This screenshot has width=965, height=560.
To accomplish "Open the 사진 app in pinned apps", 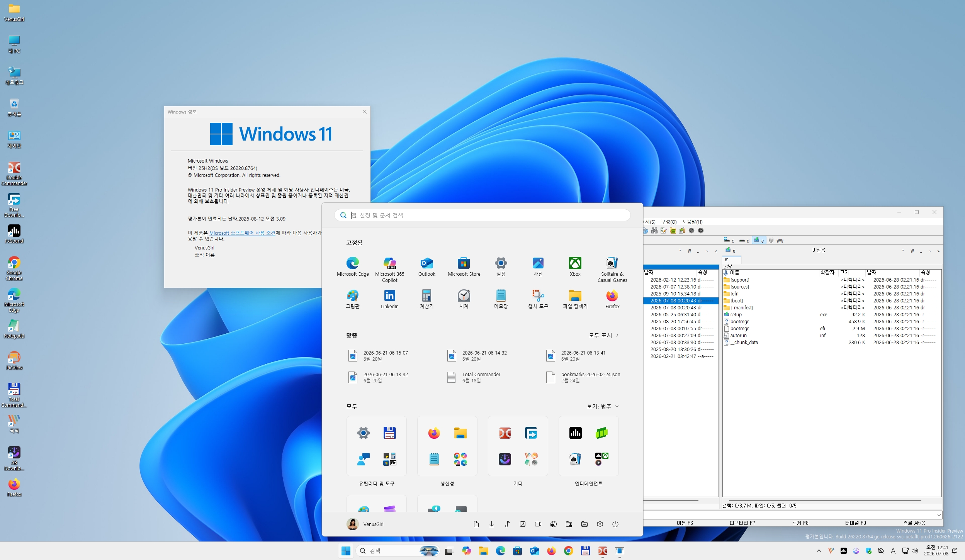I will 538,267.
